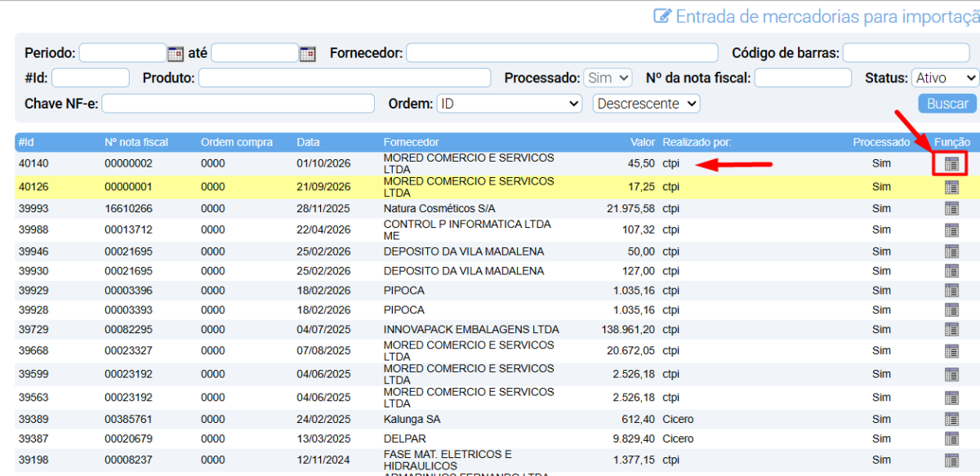This screenshot has width=980, height=476.
Task: Click the Fornecedor column header
Action: (411, 142)
